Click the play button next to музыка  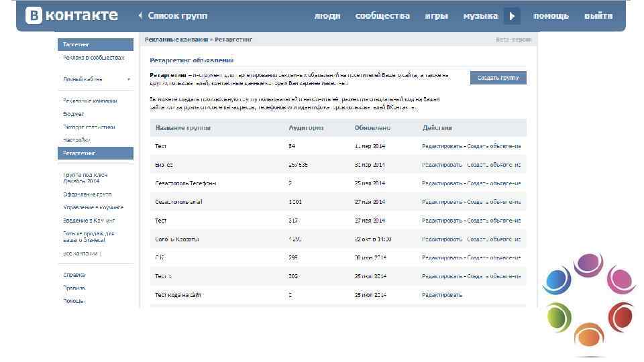512,16
